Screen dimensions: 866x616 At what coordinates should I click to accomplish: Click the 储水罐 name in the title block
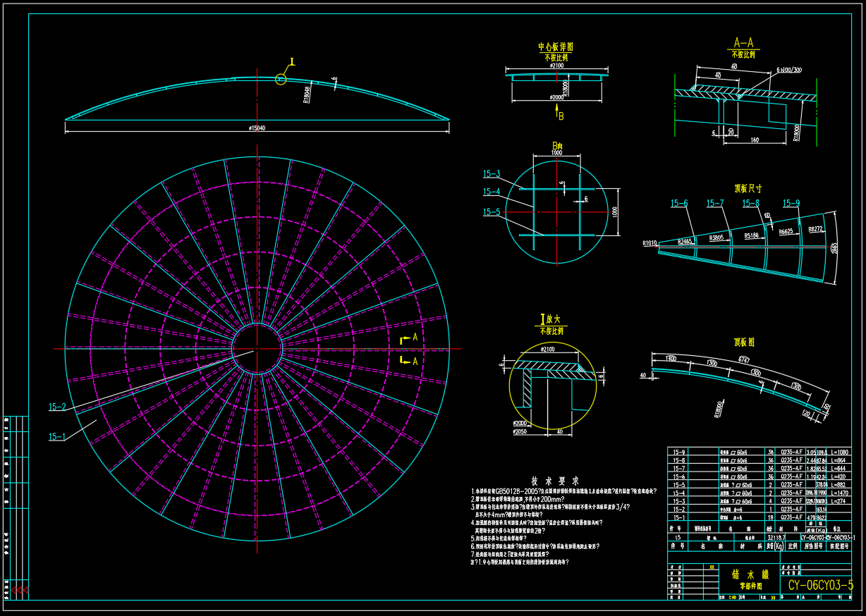745,574
